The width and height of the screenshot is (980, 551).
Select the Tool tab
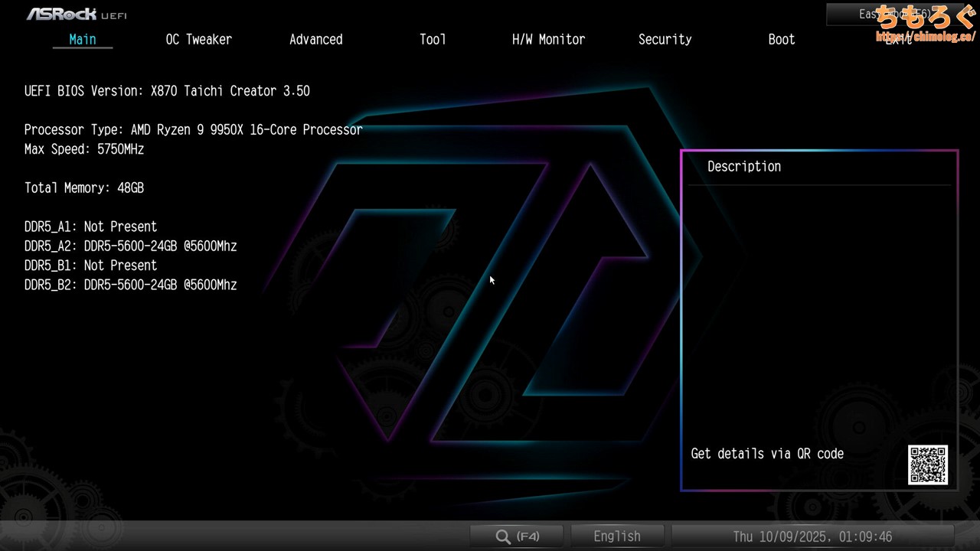coord(433,40)
